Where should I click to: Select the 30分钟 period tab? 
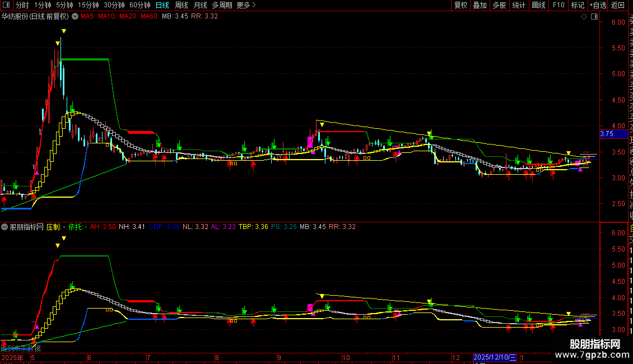click(114, 5)
